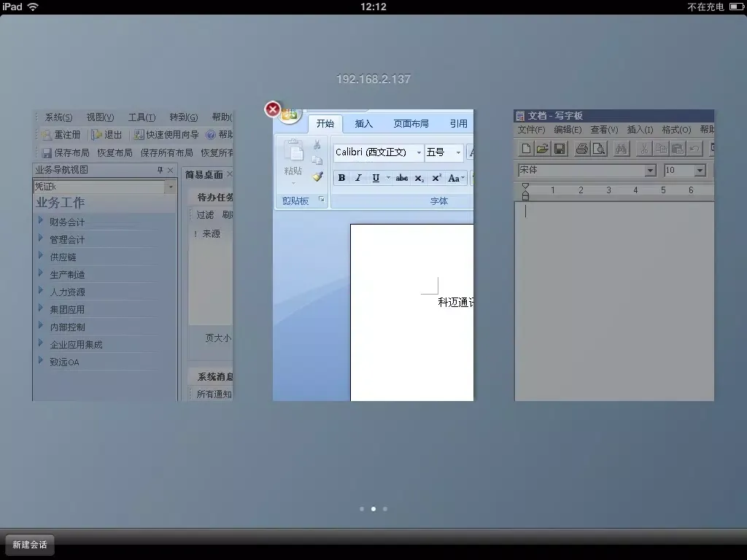Click the indent marker on 写字板 ruler
The height and width of the screenshot is (560, 747).
(525, 192)
